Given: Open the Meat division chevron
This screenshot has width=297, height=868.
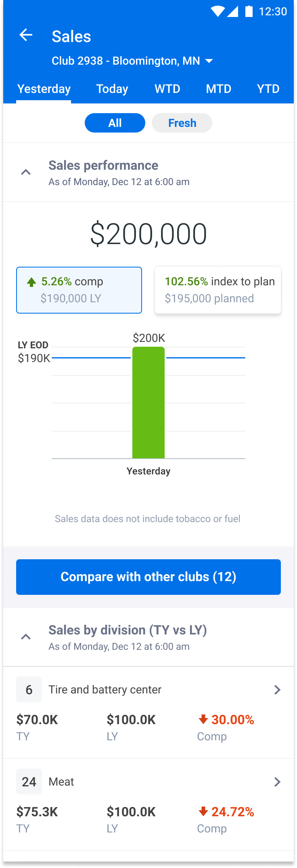Looking at the screenshot, I should coord(277,782).
